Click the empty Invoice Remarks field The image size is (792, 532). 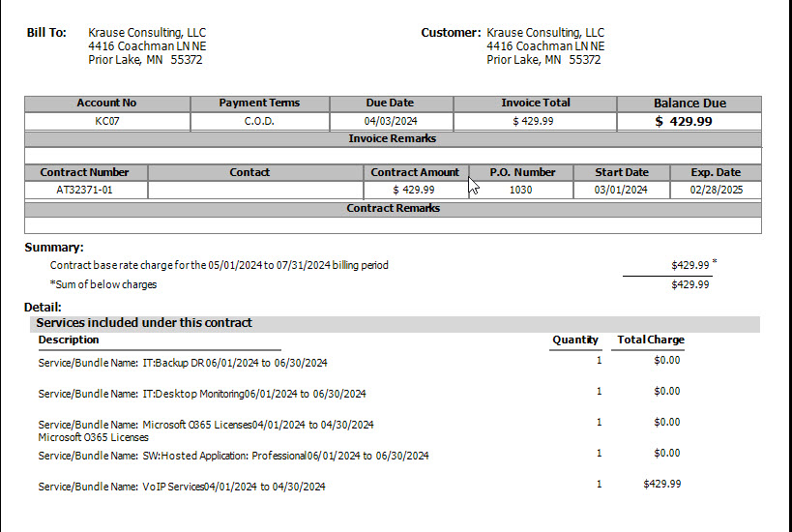click(x=393, y=155)
